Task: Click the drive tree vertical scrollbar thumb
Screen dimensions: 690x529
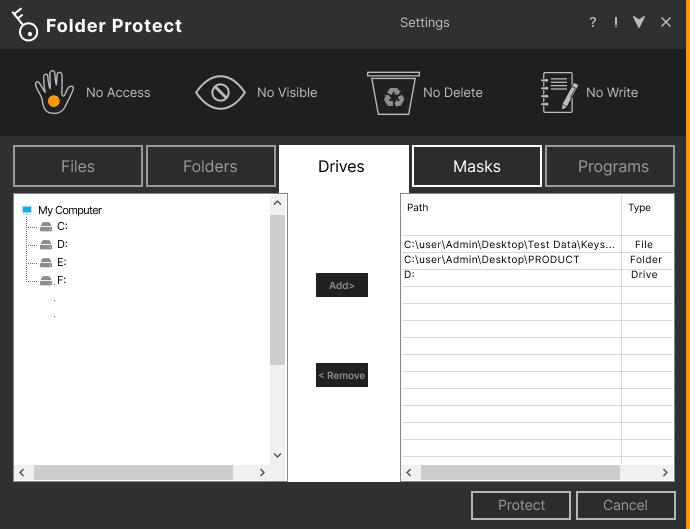Action: 277,290
